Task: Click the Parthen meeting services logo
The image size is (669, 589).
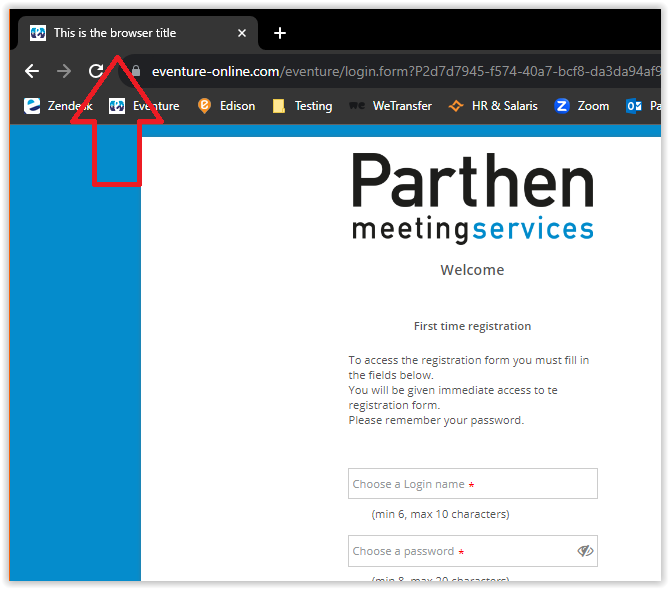Action: click(x=472, y=198)
